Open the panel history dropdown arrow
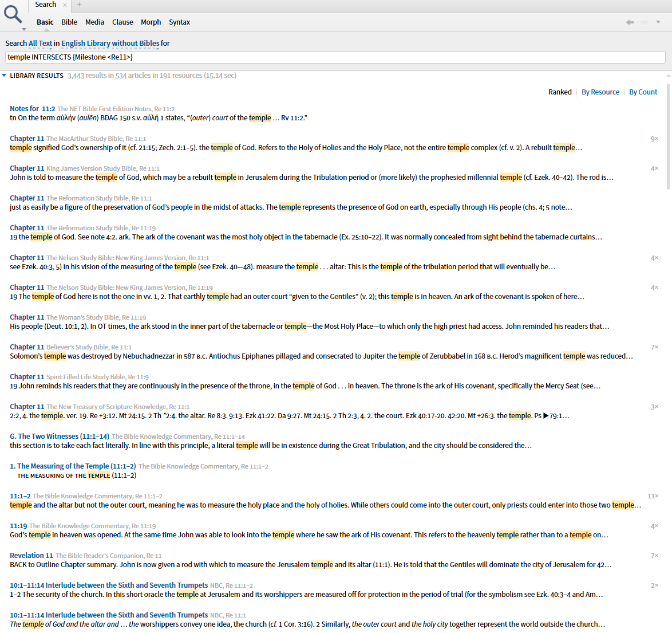 658,22
